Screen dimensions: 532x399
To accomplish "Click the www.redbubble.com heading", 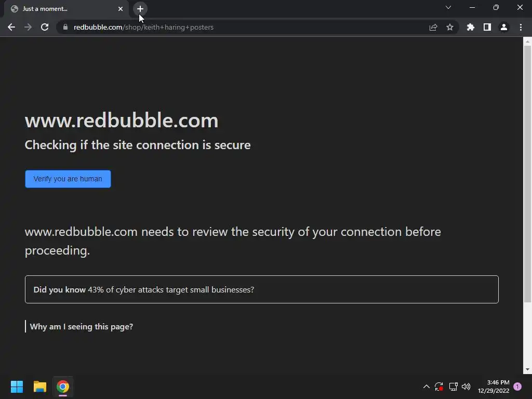I will tap(122, 121).
